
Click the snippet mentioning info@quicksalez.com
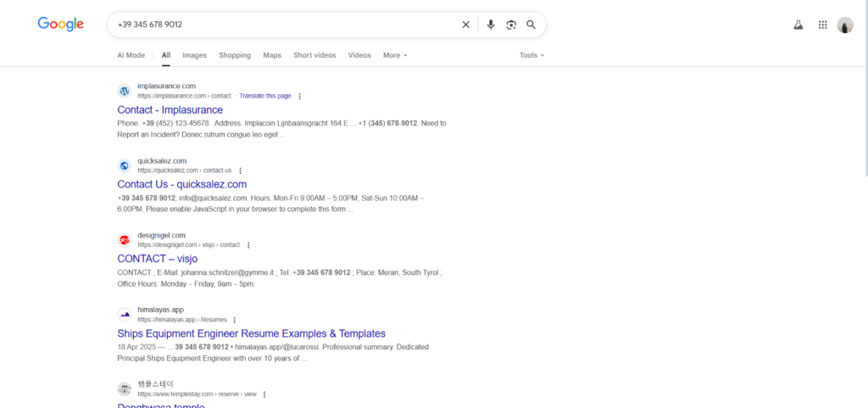(x=270, y=204)
